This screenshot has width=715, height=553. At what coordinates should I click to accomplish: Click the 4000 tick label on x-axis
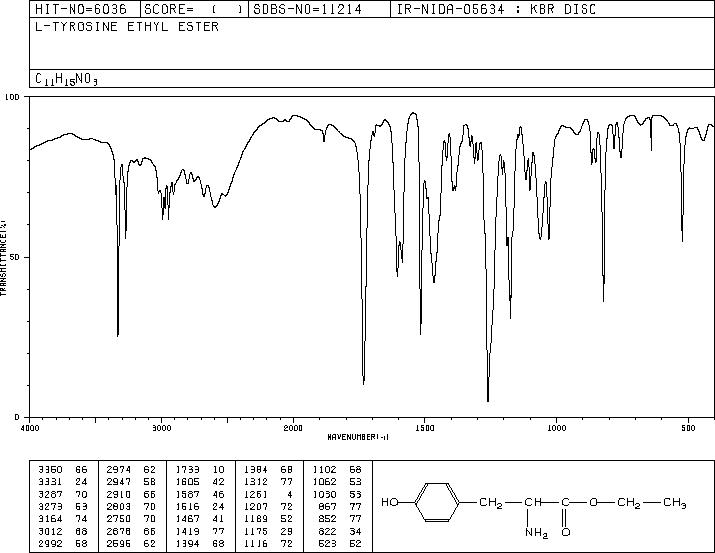(x=30, y=428)
